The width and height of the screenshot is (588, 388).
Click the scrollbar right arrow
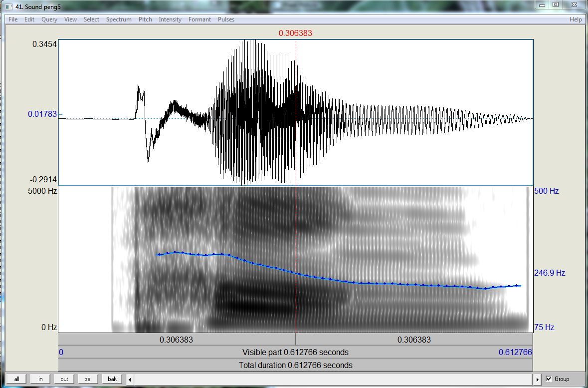pos(537,380)
